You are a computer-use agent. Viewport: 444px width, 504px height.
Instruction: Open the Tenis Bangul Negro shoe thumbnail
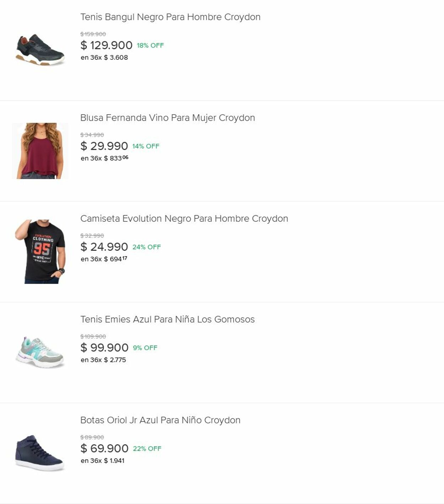click(40, 50)
